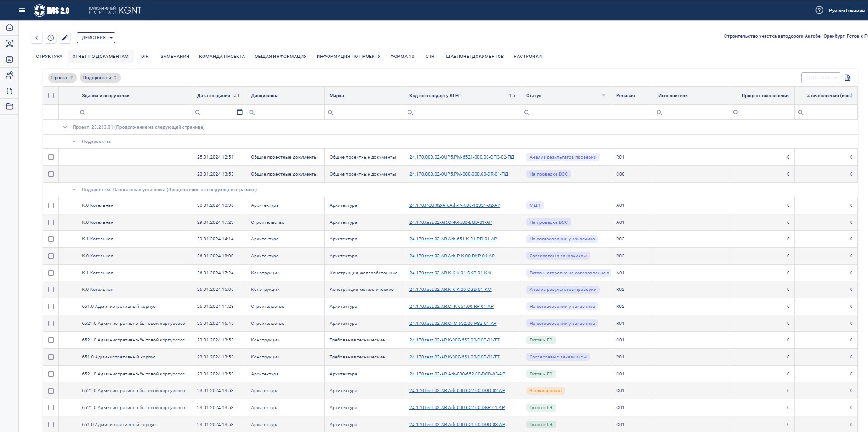The height and width of the screenshot is (432, 868).
Task: Check row with code ending ОПЗ-02-ПД
Action: point(51,157)
